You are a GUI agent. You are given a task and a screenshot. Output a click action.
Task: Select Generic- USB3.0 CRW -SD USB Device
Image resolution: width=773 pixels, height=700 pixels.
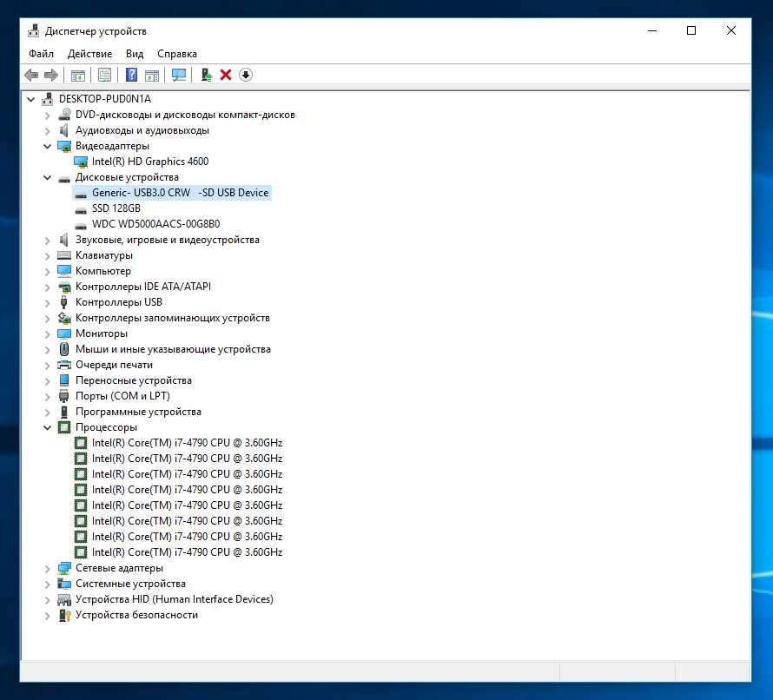coord(181,193)
